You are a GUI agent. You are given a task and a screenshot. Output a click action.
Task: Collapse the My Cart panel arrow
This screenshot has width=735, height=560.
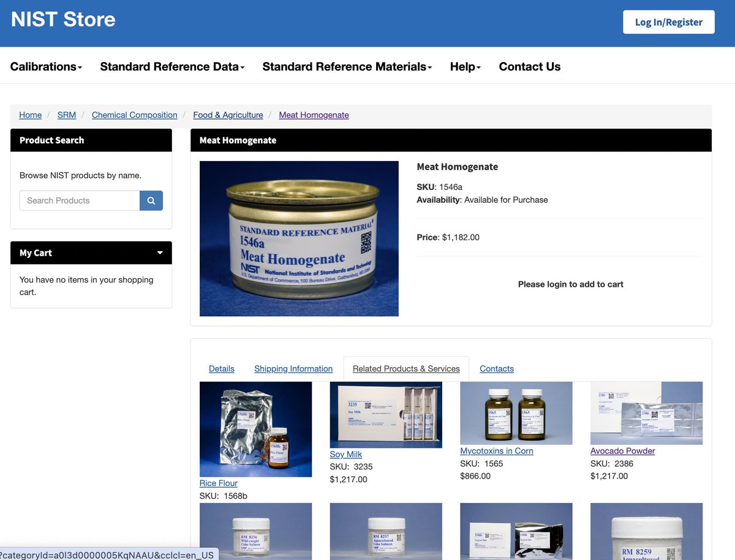pyautogui.click(x=160, y=252)
